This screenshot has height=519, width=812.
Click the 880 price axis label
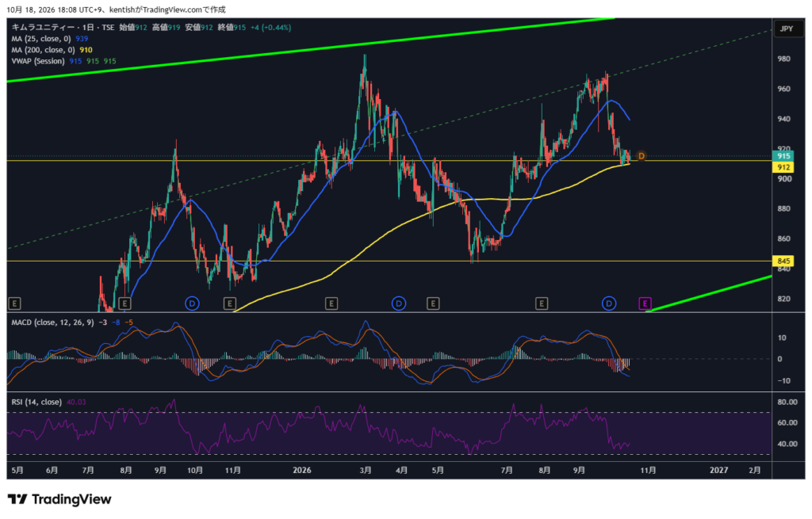pos(783,209)
